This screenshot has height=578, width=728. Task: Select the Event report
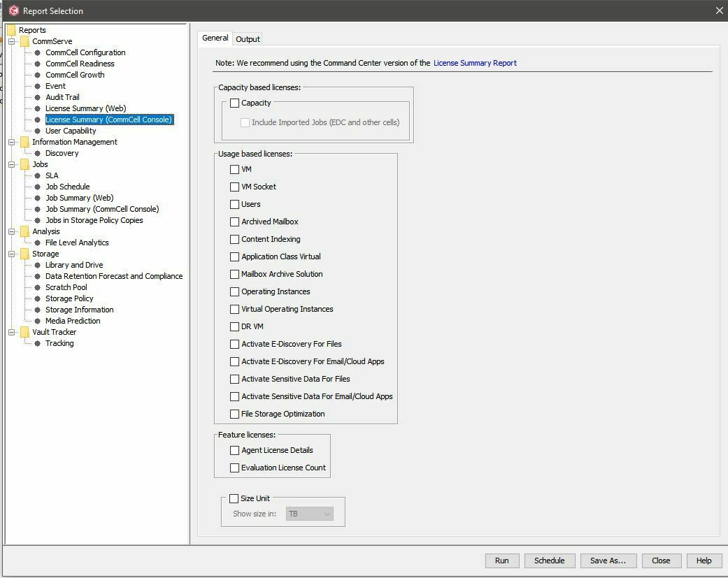[x=55, y=86]
